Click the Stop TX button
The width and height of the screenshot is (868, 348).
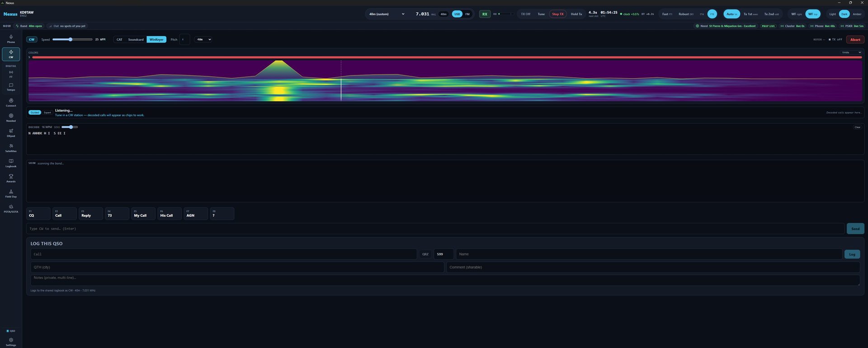point(558,14)
